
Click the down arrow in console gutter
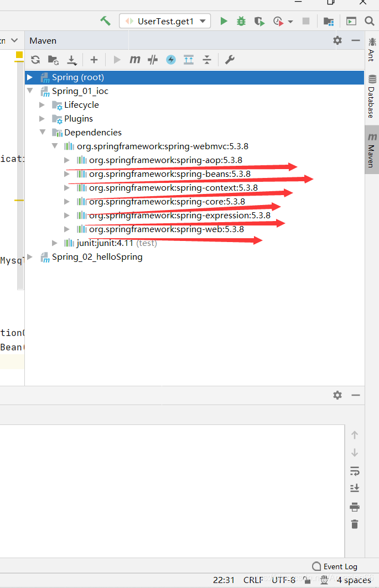354,453
